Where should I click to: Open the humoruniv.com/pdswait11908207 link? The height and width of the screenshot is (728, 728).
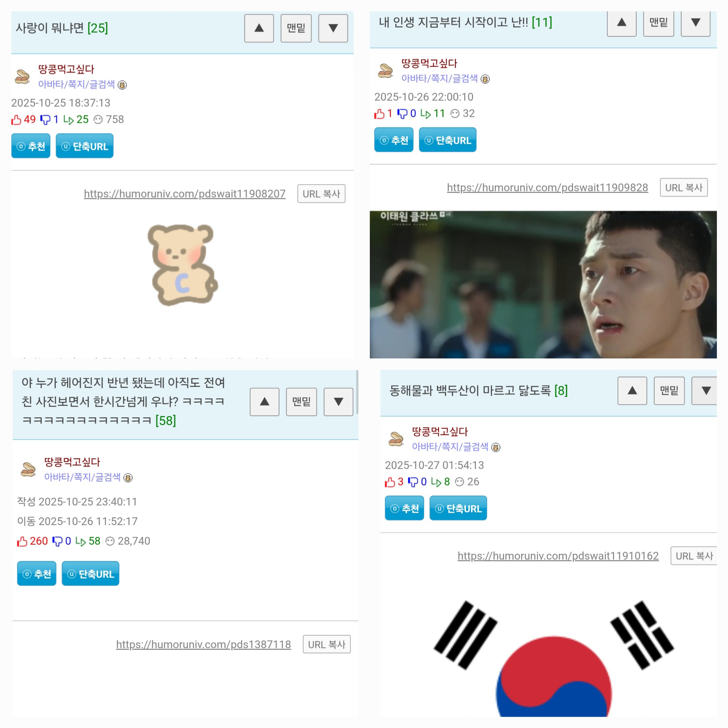185,194
